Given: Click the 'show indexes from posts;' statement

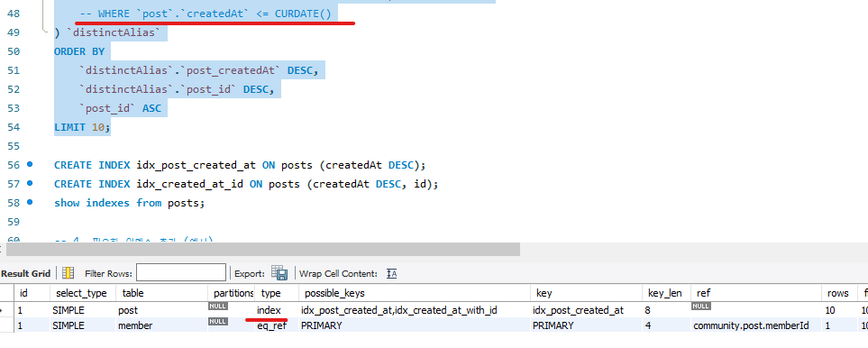Looking at the screenshot, I should click(130, 203).
